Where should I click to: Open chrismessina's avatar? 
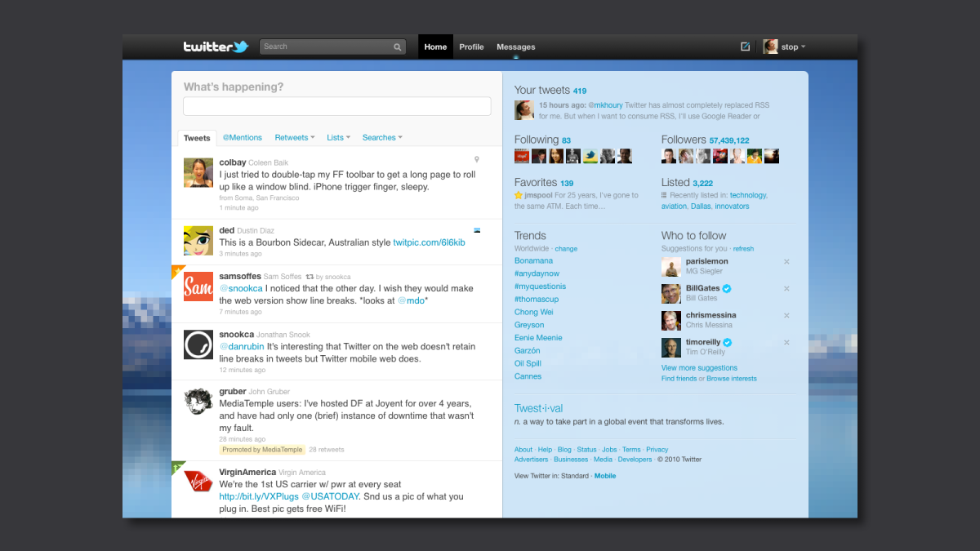pos(671,320)
